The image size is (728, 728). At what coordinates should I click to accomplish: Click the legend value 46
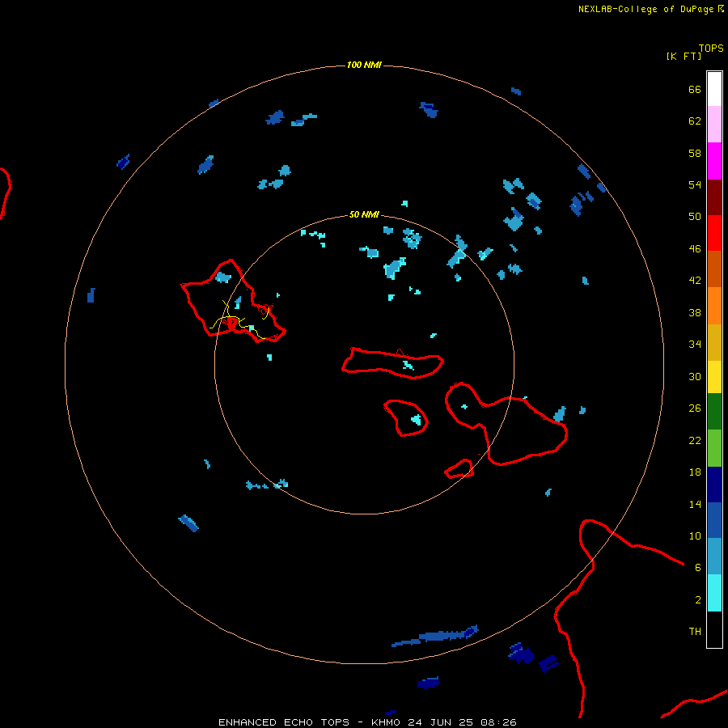[695, 249]
